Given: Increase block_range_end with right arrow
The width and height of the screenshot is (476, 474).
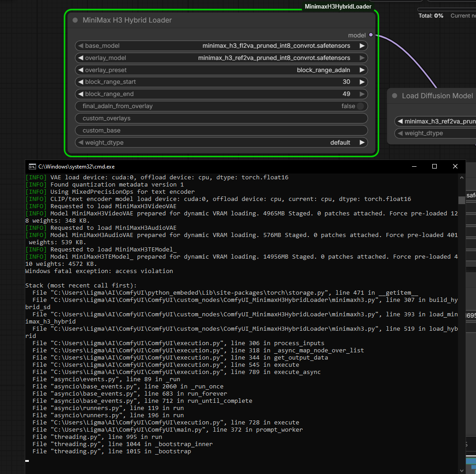Looking at the screenshot, I should coord(362,94).
